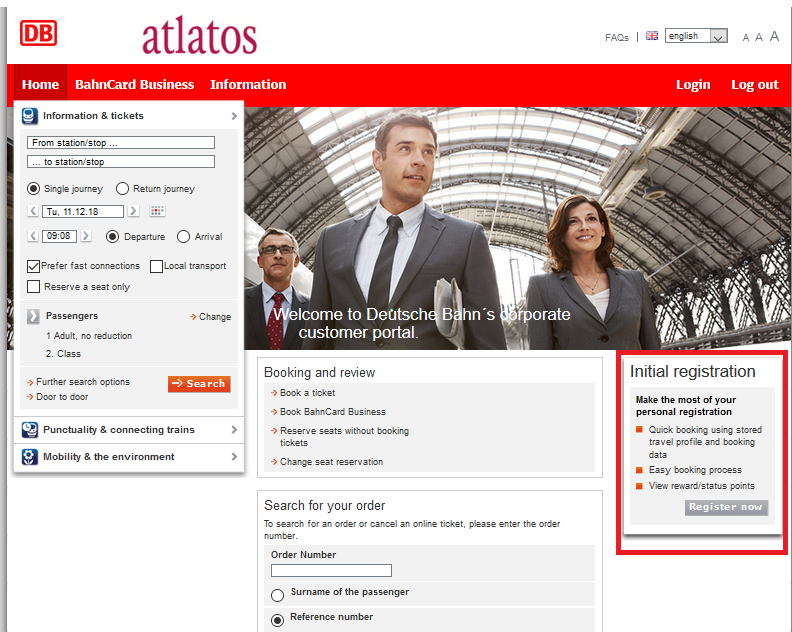
Task: Click Log out in the navigation bar
Action: click(755, 84)
